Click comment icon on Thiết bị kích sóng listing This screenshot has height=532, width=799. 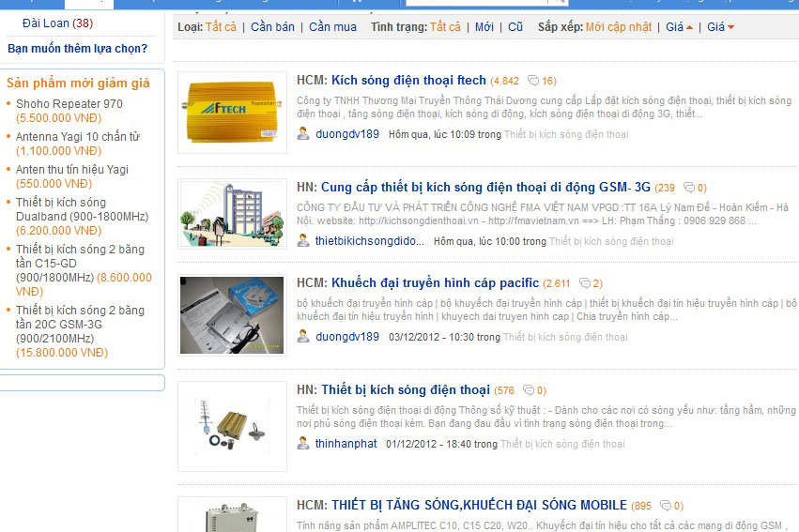pyautogui.click(x=529, y=390)
